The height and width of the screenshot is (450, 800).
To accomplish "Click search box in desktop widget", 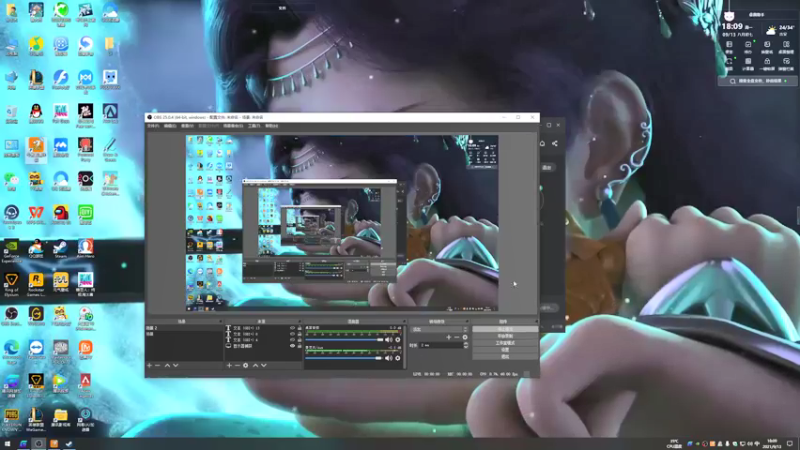I will pyautogui.click(x=758, y=81).
